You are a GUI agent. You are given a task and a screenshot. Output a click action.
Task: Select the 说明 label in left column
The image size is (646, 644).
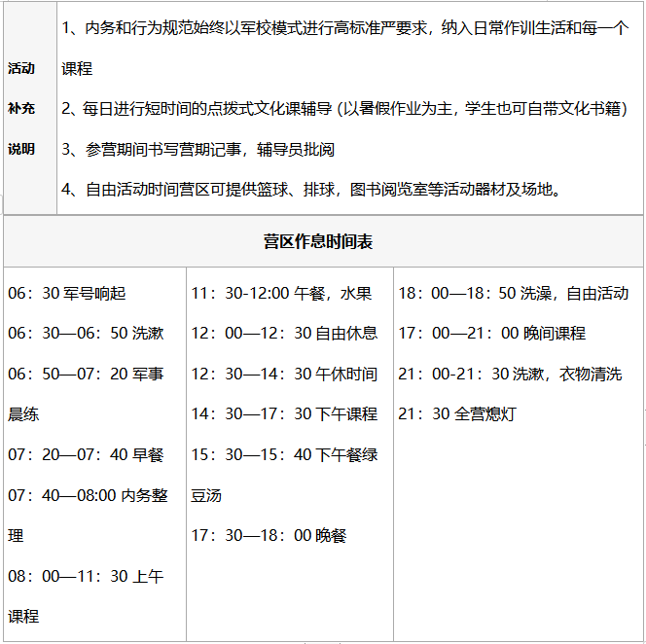[x=21, y=149]
